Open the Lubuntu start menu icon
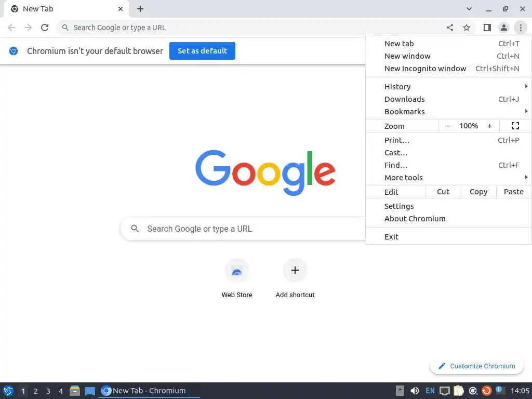Viewport: 532px width, 399px height. [x=8, y=391]
